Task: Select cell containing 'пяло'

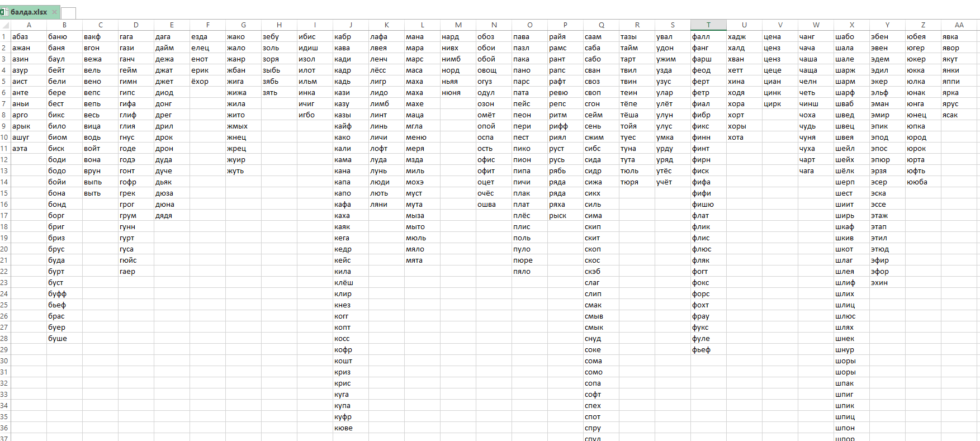Action: 529,272
